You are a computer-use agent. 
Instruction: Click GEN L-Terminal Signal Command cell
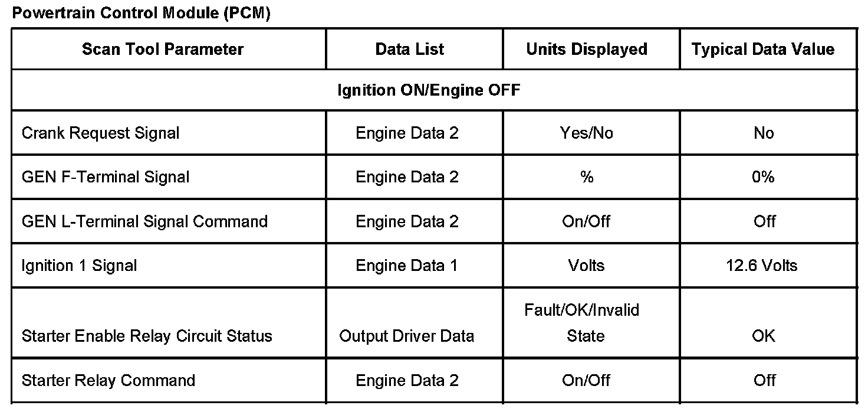(x=144, y=221)
